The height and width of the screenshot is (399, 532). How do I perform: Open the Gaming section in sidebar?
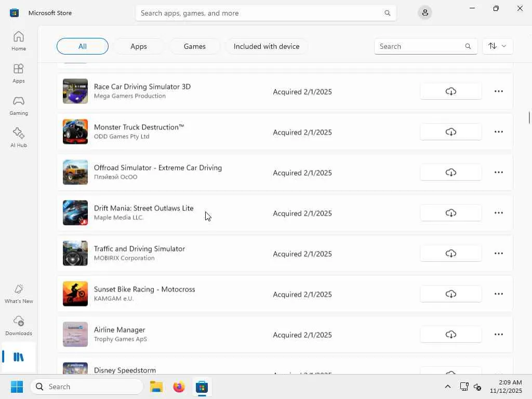tap(19, 106)
